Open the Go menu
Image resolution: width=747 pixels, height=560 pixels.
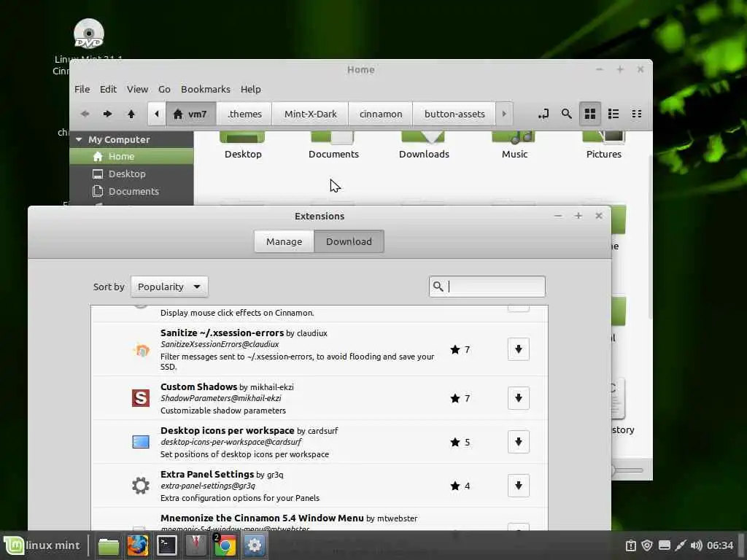pyautogui.click(x=164, y=89)
